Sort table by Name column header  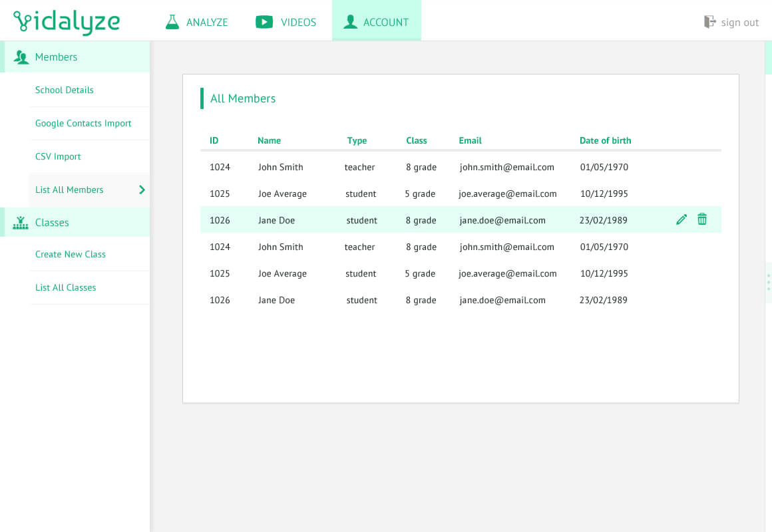pyautogui.click(x=269, y=140)
